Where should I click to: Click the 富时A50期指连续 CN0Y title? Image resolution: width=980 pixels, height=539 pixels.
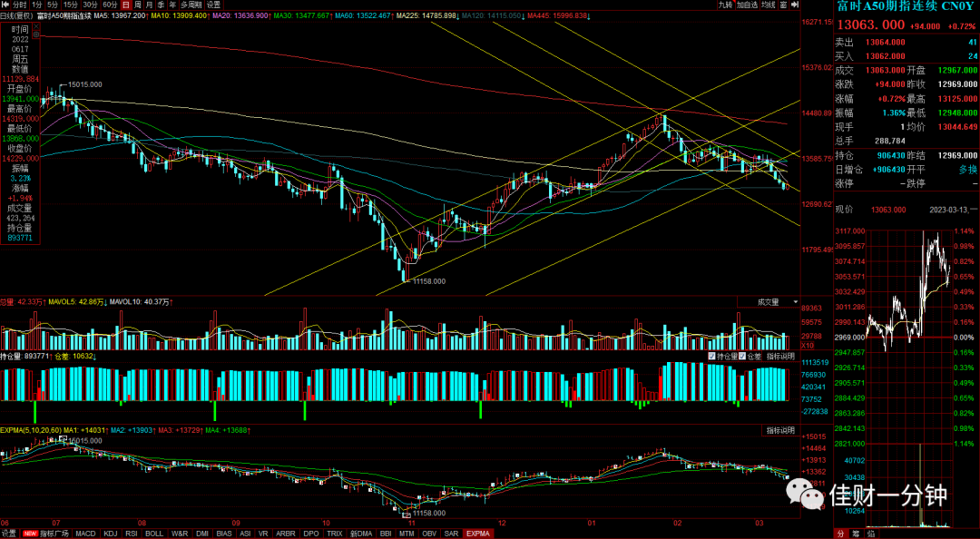click(x=905, y=6)
